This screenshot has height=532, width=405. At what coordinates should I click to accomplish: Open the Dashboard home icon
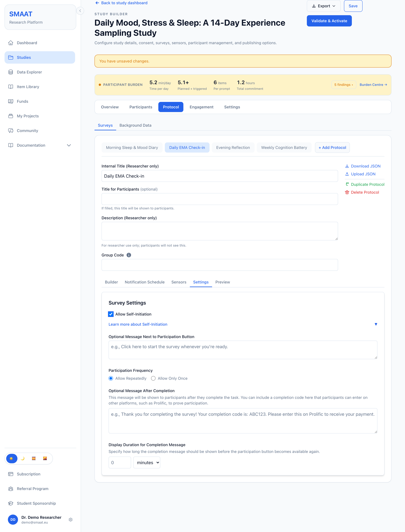(11, 43)
